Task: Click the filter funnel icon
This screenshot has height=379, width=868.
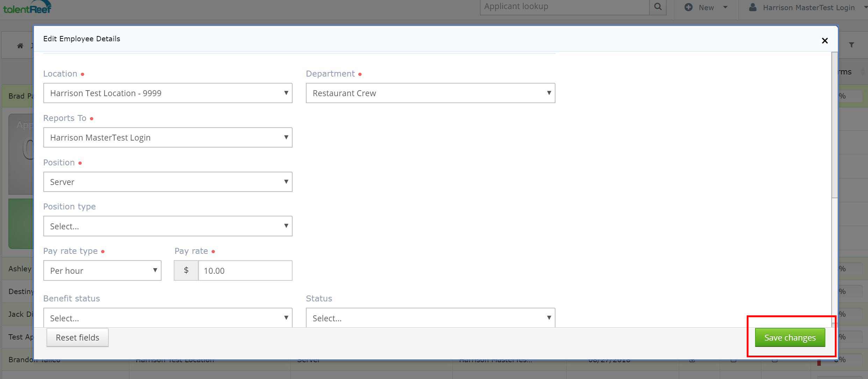Action: coord(852,45)
